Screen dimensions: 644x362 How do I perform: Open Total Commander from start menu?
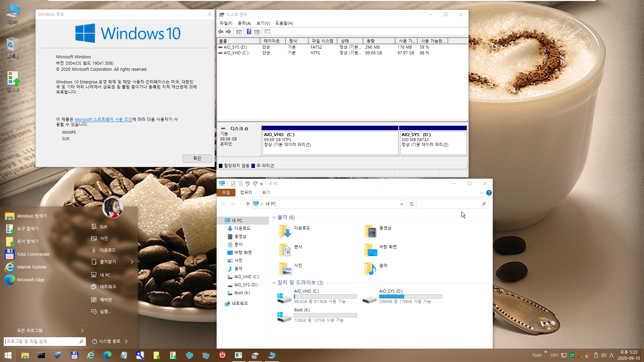pos(33,254)
